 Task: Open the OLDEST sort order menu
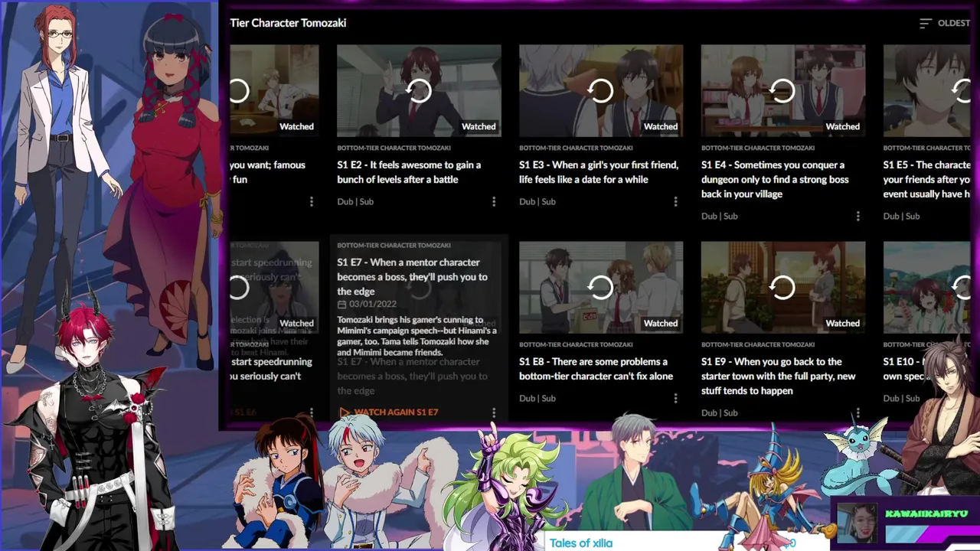coord(945,23)
